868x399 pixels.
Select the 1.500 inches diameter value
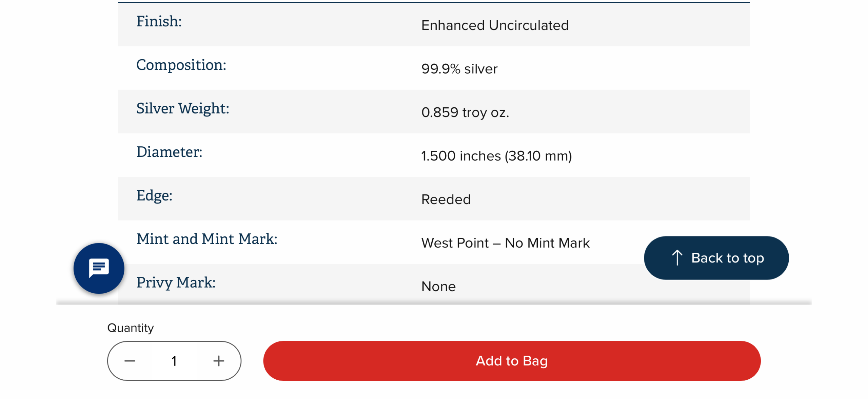point(496,156)
